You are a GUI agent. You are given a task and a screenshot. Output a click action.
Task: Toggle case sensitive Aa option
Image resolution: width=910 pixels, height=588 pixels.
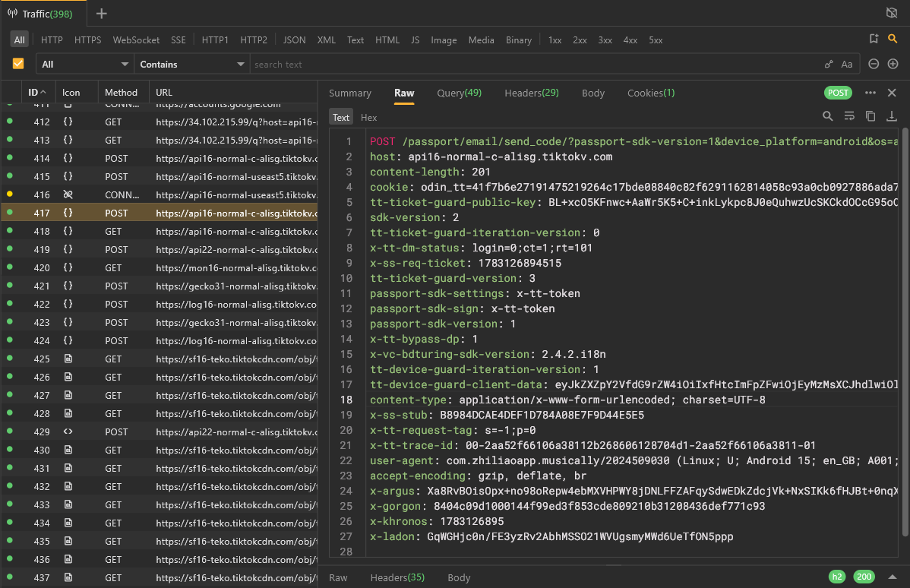[x=847, y=65]
